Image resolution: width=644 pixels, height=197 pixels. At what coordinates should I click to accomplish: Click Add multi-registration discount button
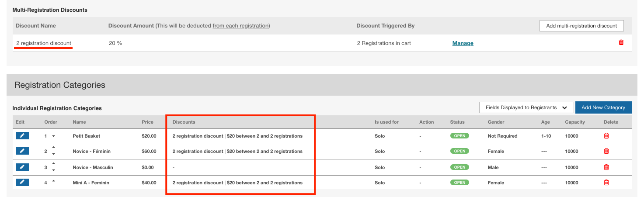581,26
